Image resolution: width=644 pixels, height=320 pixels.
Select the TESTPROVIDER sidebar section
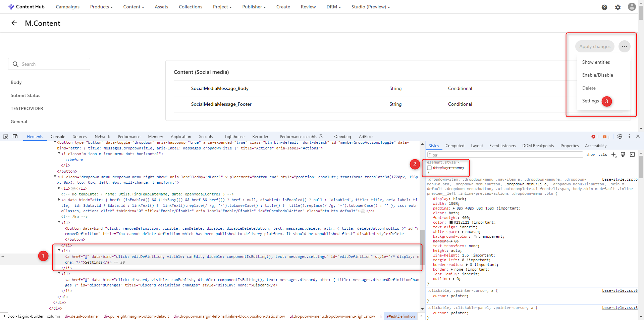pyautogui.click(x=27, y=108)
